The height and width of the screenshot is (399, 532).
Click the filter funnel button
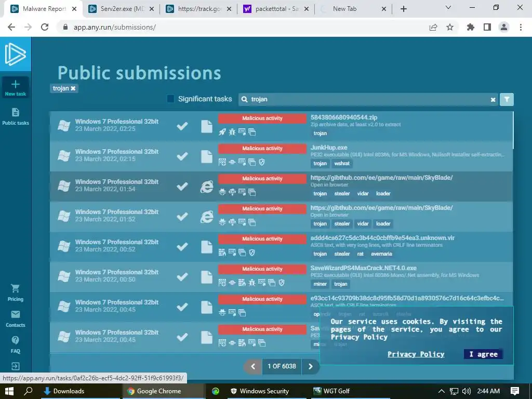point(507,99)
